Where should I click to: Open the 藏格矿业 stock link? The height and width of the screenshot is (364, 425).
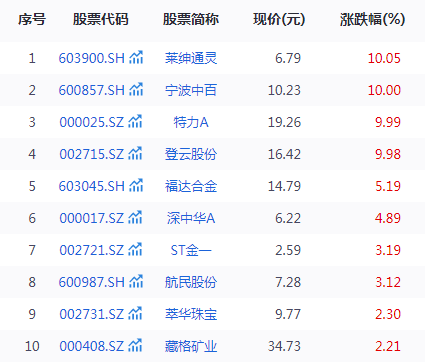pyautogui.click(x=191, y=346)
